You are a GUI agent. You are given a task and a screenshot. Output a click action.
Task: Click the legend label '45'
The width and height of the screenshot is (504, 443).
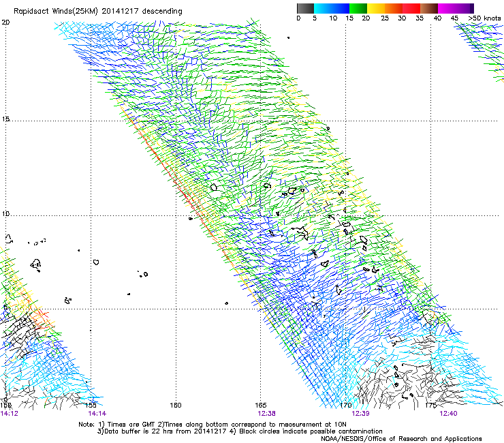pyautogui.click(x=454, y=18)
